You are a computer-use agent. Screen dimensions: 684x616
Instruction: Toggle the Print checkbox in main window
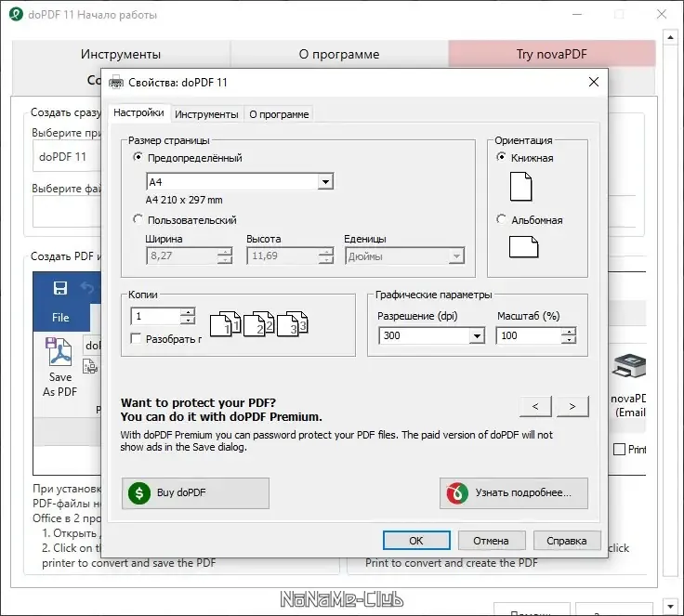(x=620, y=449)
